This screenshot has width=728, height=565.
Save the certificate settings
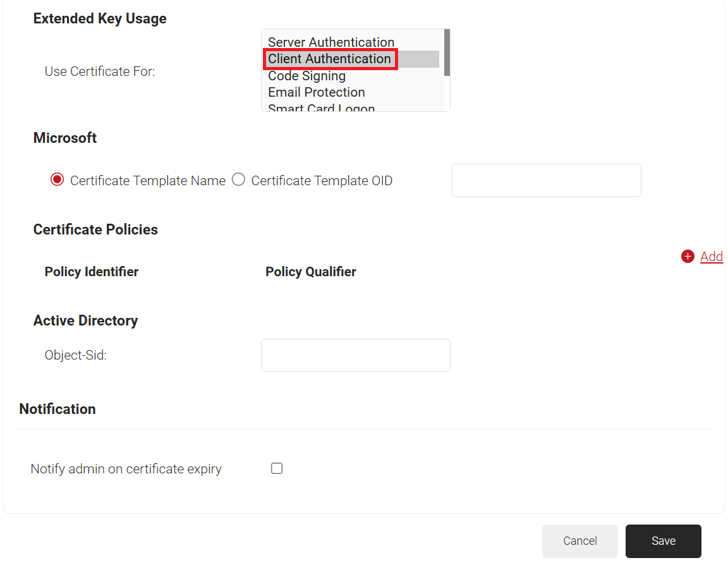tap(663, 541)
